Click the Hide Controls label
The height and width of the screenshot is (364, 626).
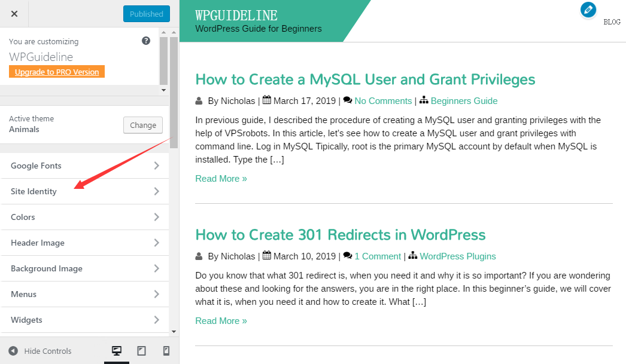click(48, 351)
